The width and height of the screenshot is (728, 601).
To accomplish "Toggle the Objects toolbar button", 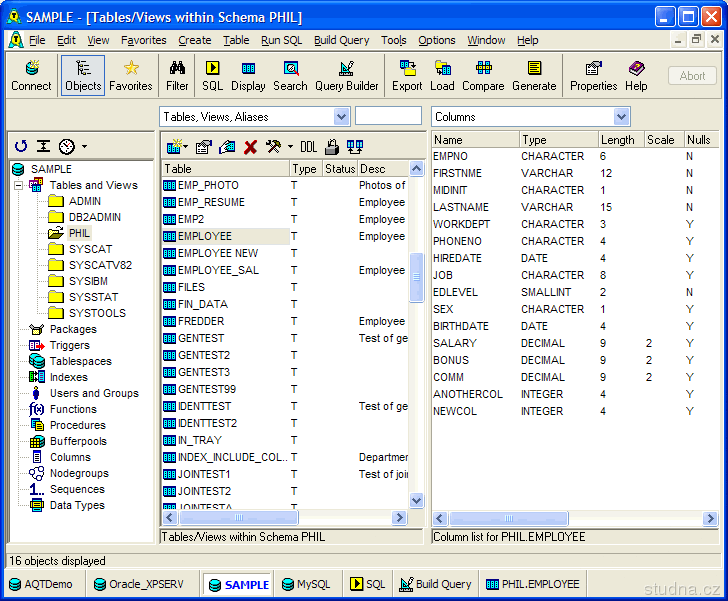I will click(83, 75).
